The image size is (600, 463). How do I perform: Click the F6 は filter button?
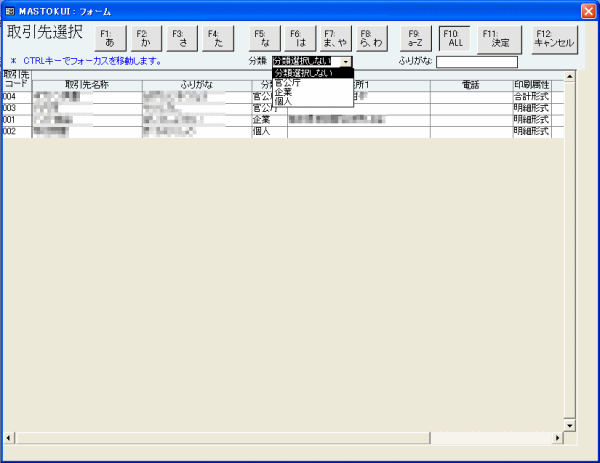click(x=298, y=38)
